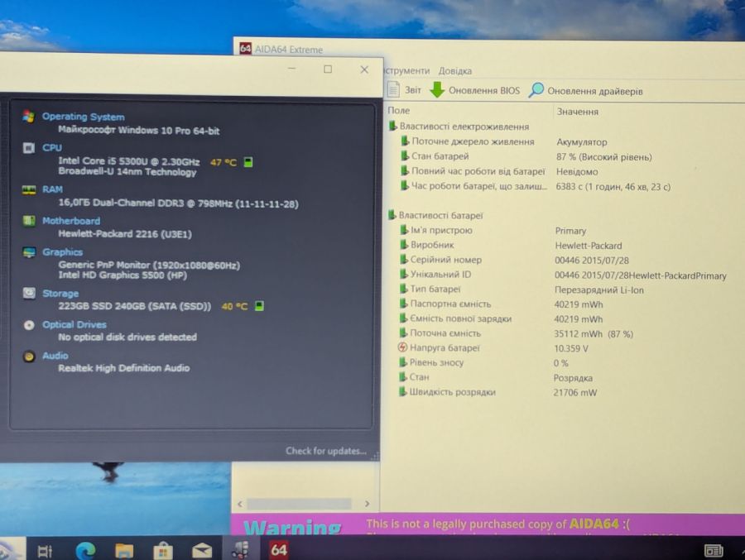The width and height of the screenshot is (745, 560).
Task: Click the Напруга батареї voltage icon
Action: pos(402,347)
